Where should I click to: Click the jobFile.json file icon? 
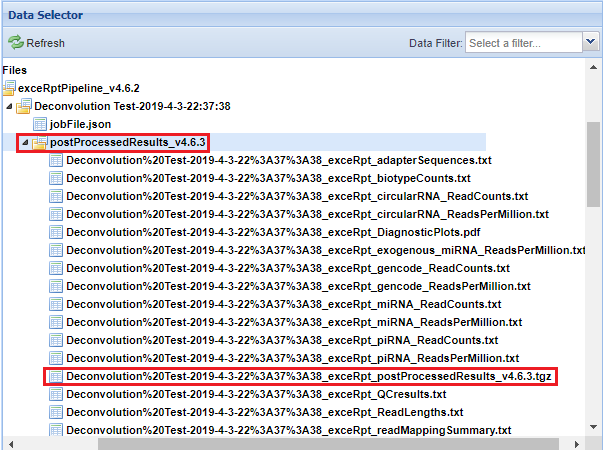point(40,124)
